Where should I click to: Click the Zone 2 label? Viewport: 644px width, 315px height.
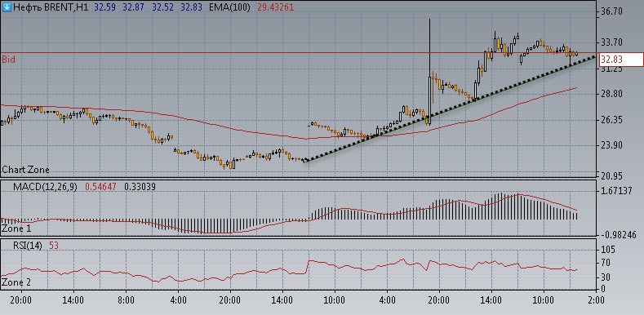tap(16, 282)
